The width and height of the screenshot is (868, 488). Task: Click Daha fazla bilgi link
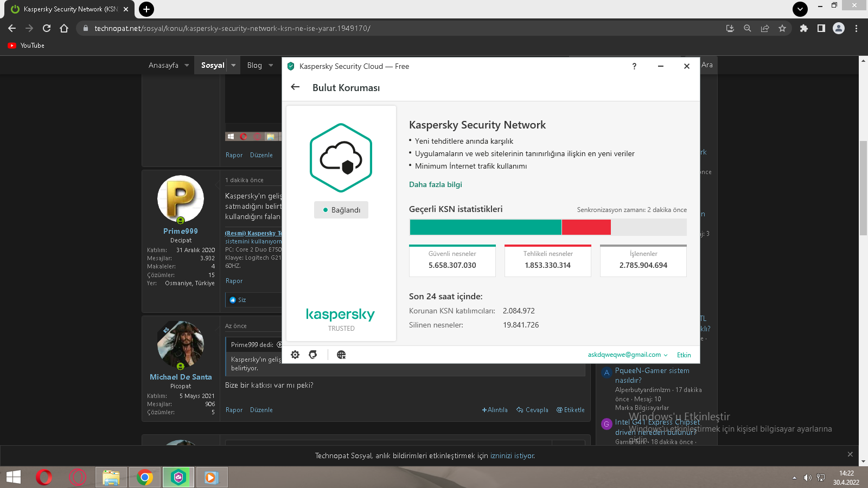click(x=436, y=184)
